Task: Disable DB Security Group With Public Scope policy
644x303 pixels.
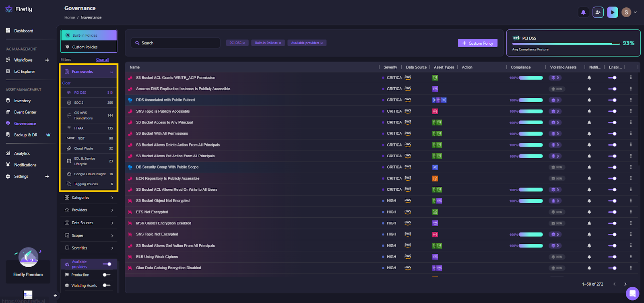Action: [612, 167]
